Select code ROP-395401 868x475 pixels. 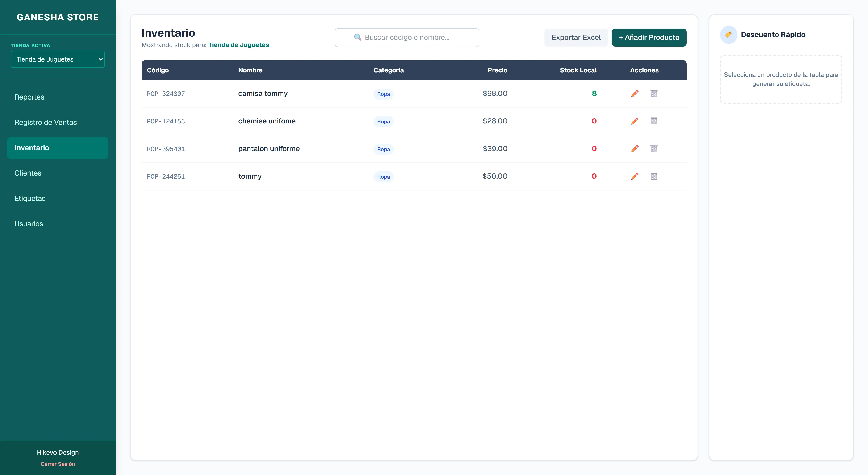166,149
